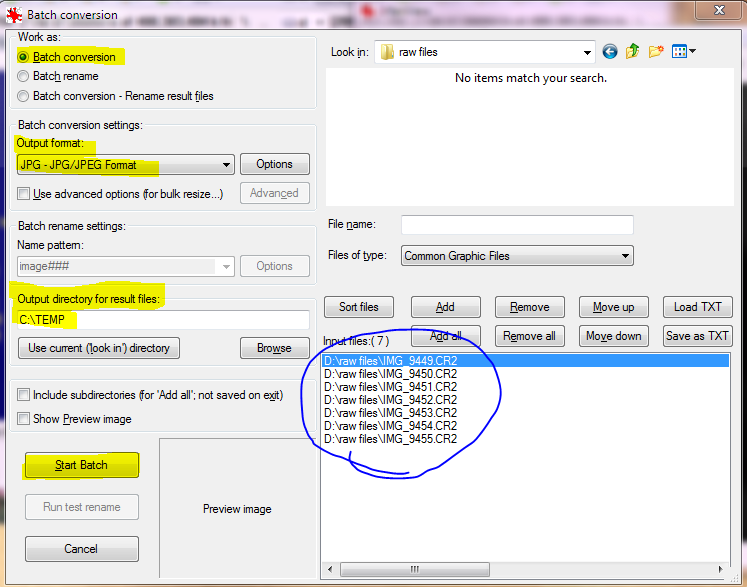Close the Batch conversion dialog
747x587 pixels.
719,10
